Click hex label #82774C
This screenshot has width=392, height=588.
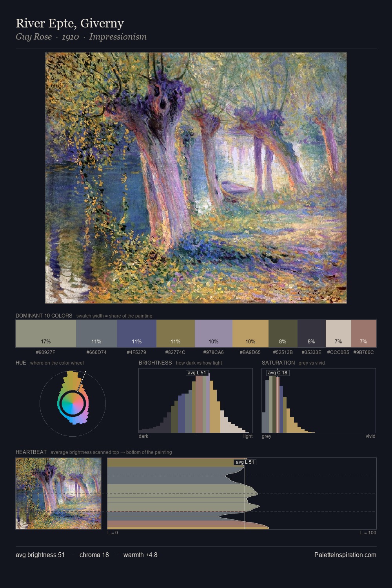coord(175,352)
